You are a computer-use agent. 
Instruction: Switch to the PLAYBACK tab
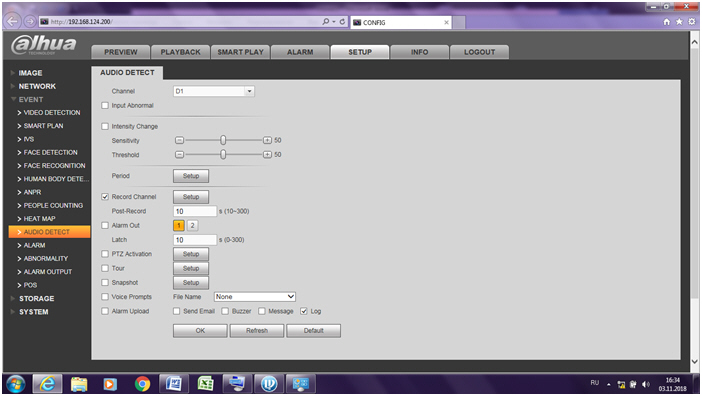(180, 52)
